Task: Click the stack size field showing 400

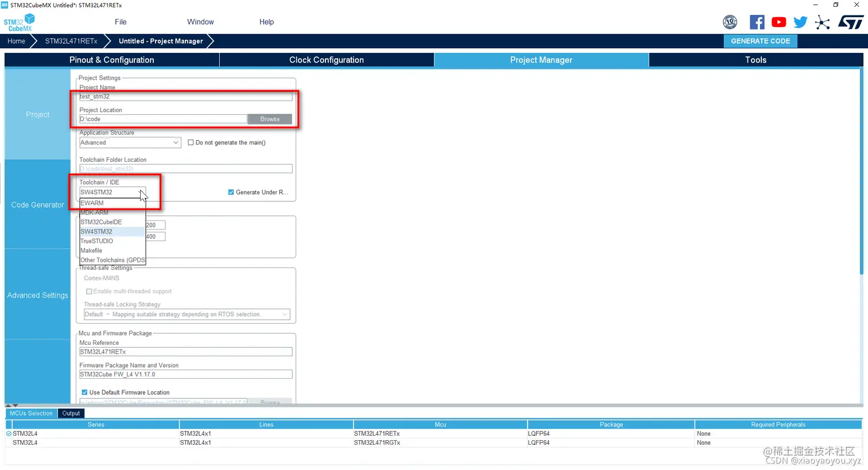Action: click(156, 236)
